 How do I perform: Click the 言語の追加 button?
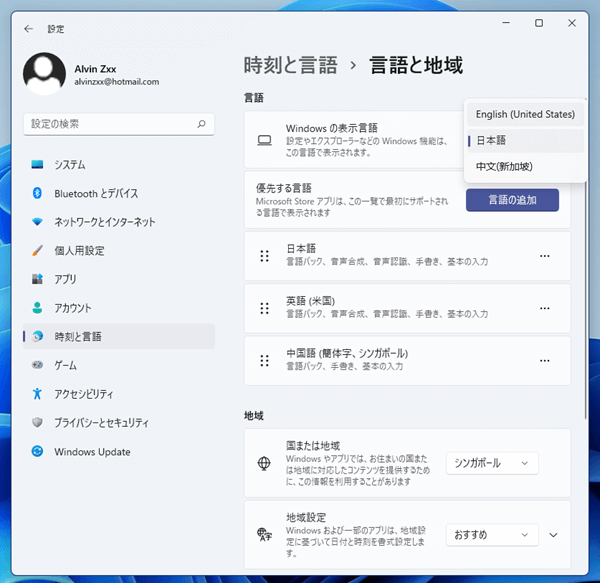point(512,200)
